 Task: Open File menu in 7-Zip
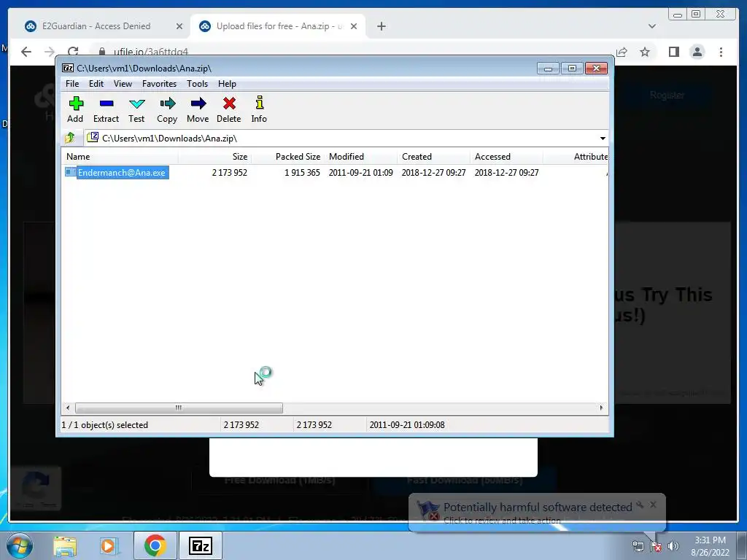click(x=72, y=84)
